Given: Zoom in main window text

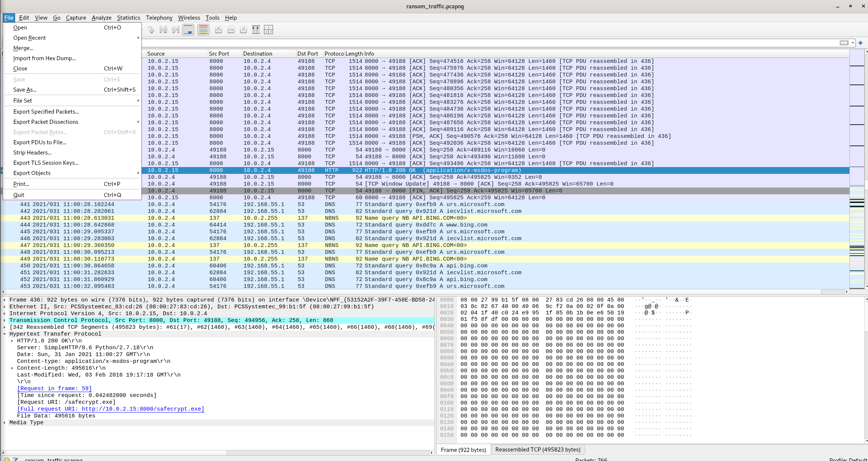Looking at the screenshot, I should 219,30.
